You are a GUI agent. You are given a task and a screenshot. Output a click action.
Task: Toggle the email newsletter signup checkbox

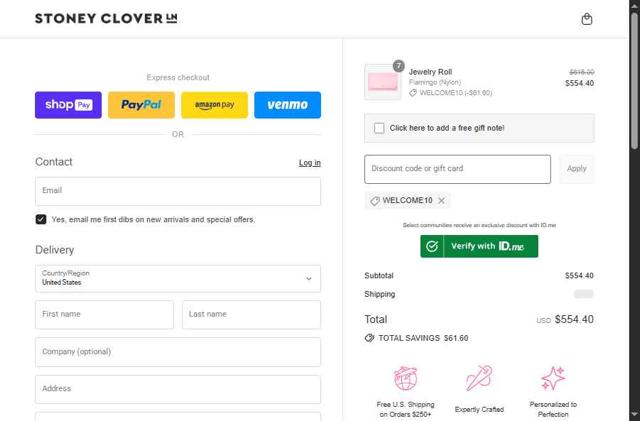click(41, 219)
